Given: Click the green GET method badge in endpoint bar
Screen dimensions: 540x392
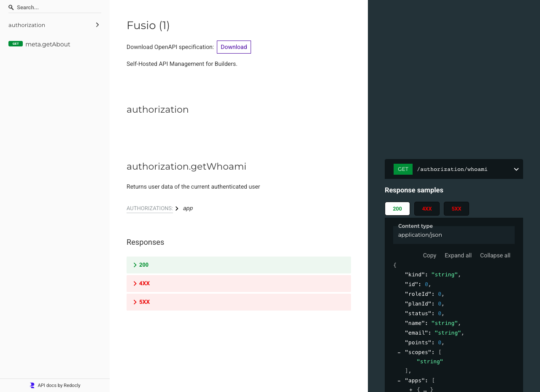Looking at the screenshot, I should (x=403, y=169).
